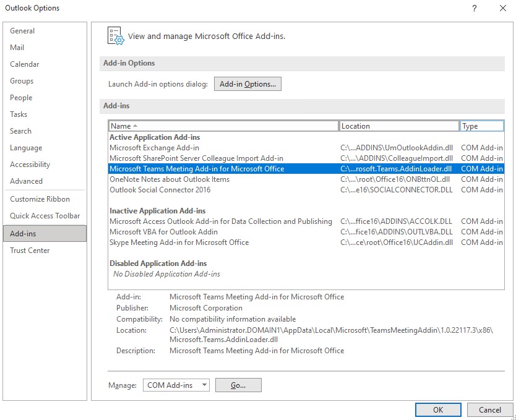This screenshot has height=420, width=516.
Task: Select SharePoint Server Colleague Import Add-in
Action: pyautogui.click(x=306, y=158)
